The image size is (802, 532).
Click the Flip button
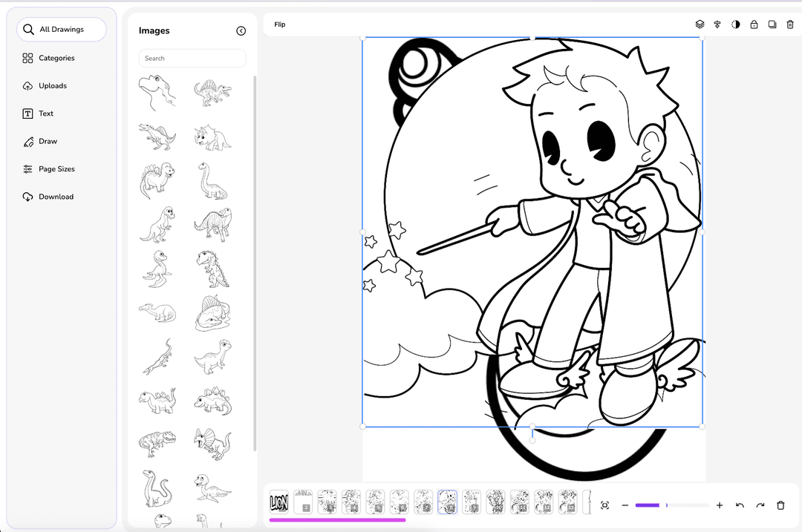(280, 24)
